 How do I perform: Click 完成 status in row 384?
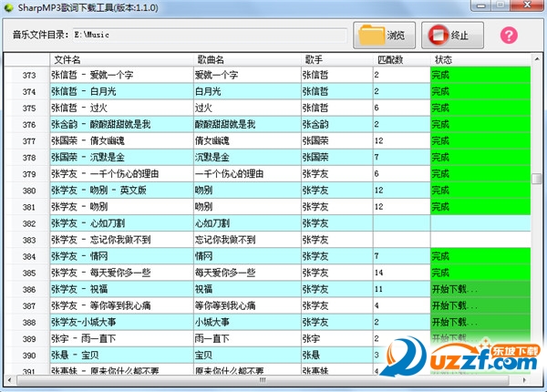[x=480, y=256]
